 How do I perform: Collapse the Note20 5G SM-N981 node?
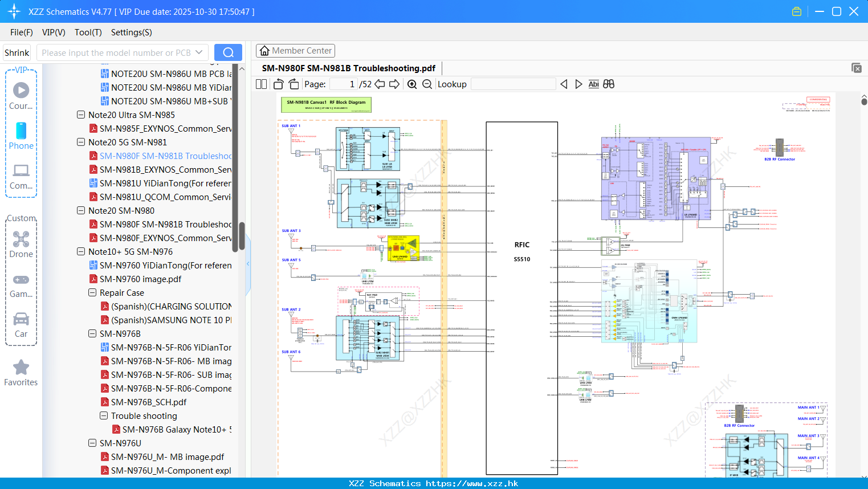pyautogui.click(x=81, y=142)
